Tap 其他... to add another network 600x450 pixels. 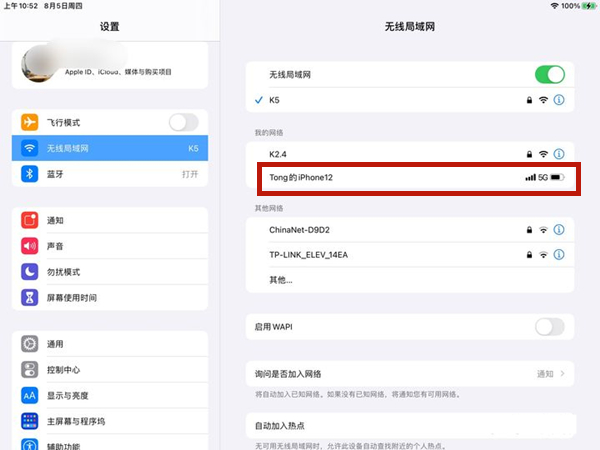tap(410, 280)
